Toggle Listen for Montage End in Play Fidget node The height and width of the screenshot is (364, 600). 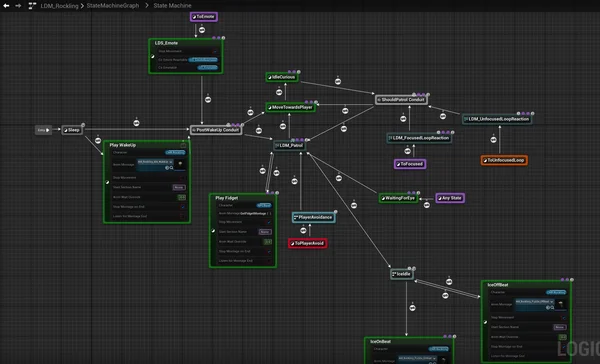[x=269, y=261]
